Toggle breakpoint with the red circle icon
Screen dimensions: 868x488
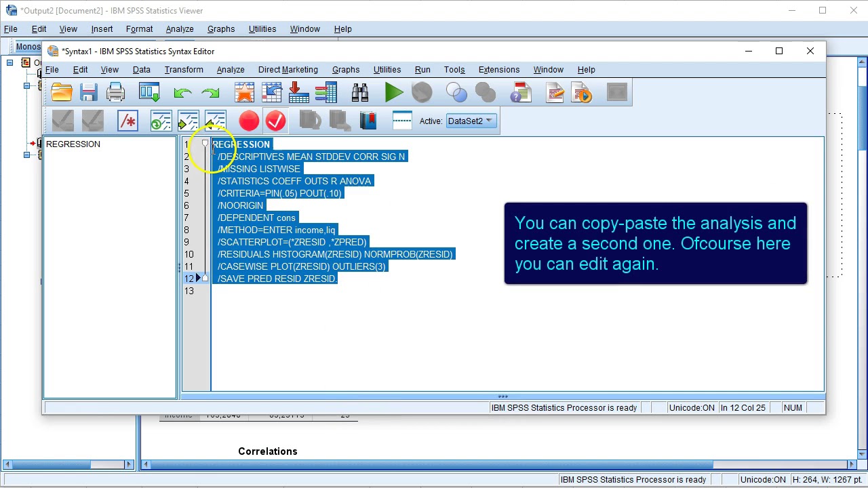click(249, 121)
